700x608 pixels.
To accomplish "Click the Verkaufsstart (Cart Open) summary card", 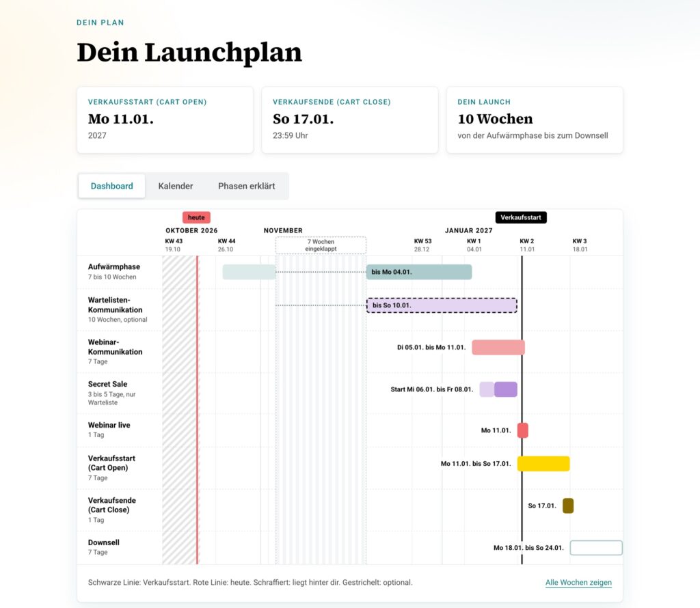I will coord(165,120).
